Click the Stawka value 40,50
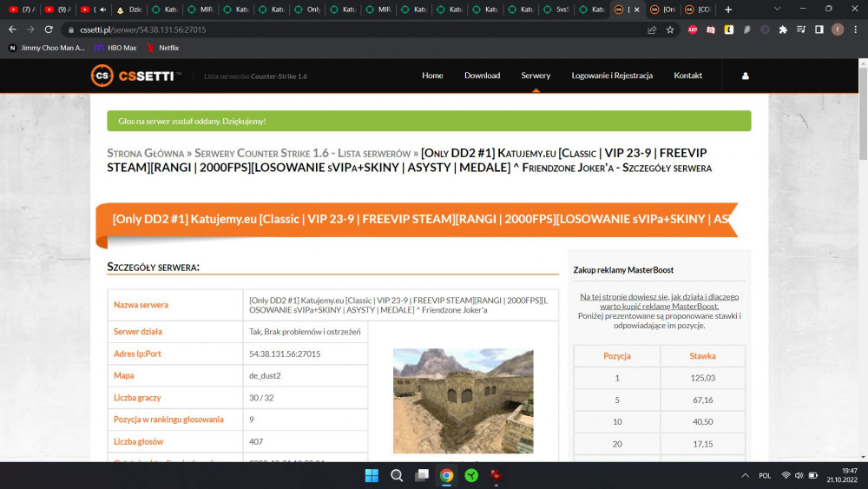 (x=702, y=421)
